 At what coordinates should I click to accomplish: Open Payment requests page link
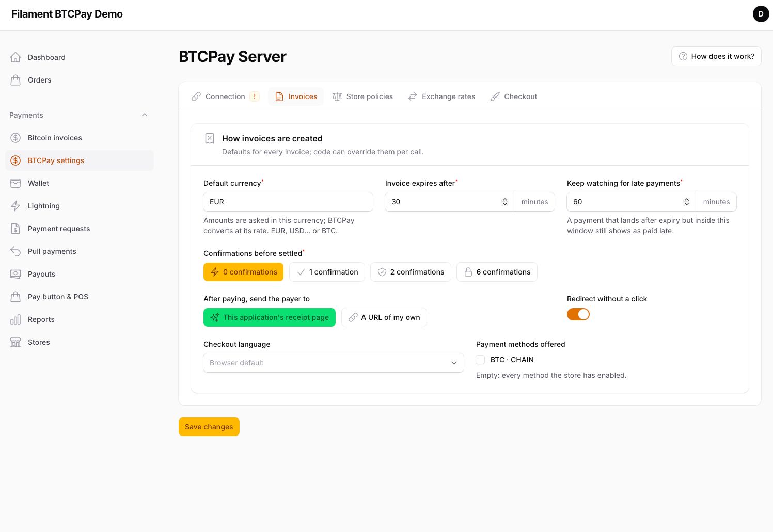[80, 229]
